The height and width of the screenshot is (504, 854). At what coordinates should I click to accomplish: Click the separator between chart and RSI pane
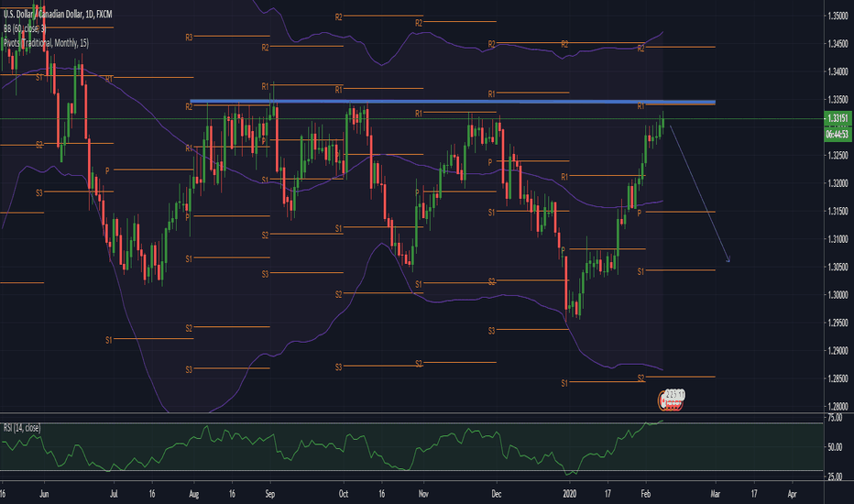coord(411,413)
